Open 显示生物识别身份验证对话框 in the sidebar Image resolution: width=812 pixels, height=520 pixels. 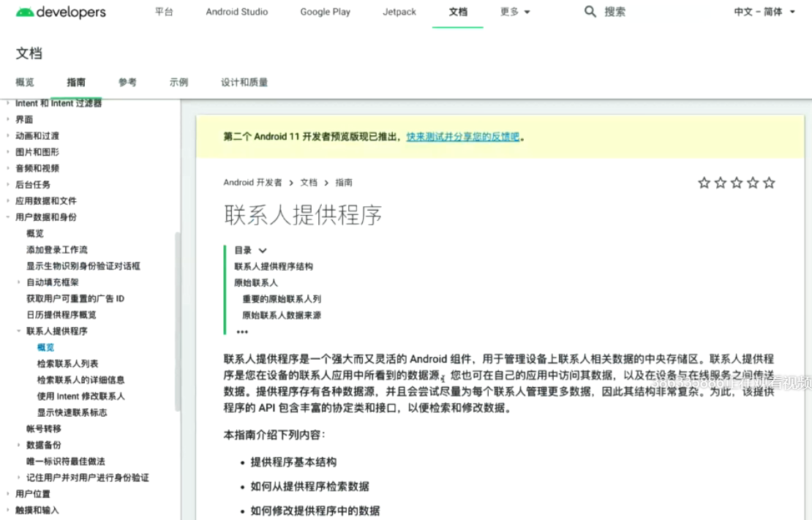[x=83, y=265]
